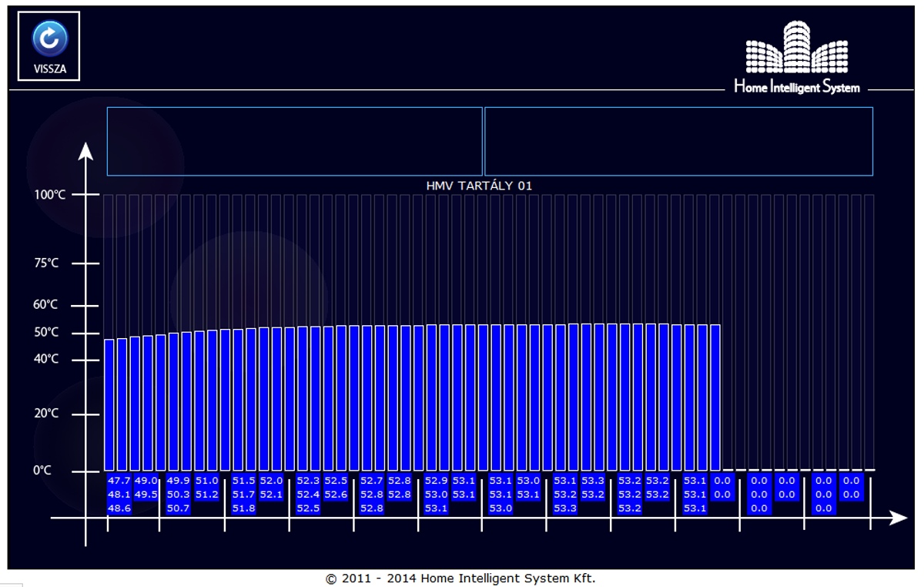Click the 52.0 temperature value label
The image size is (924, 587).
coord(271,481)
